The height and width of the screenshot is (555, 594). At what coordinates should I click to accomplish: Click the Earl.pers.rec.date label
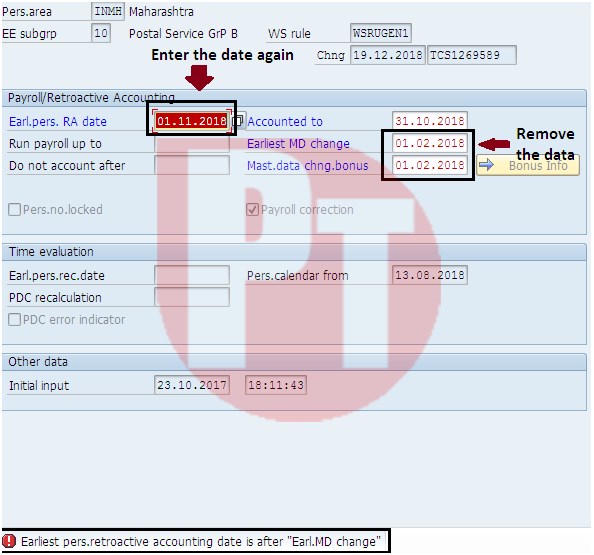coord(57,275)
